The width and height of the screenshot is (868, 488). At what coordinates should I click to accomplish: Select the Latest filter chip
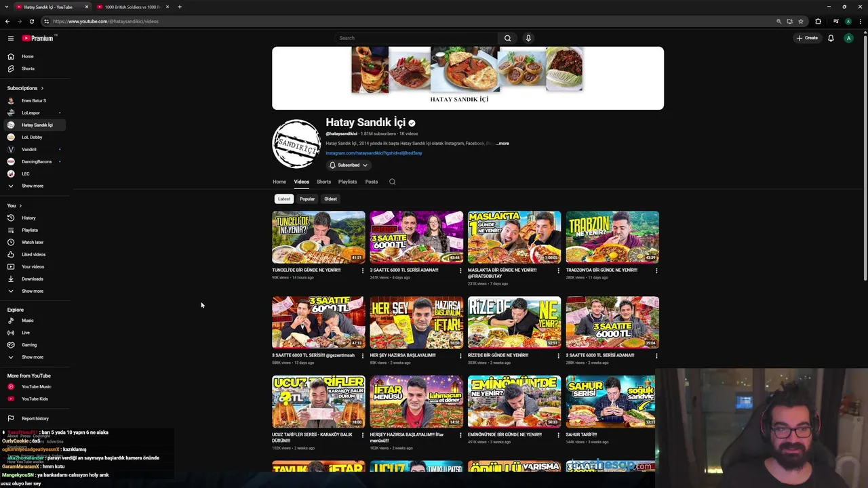pos(284,199)
